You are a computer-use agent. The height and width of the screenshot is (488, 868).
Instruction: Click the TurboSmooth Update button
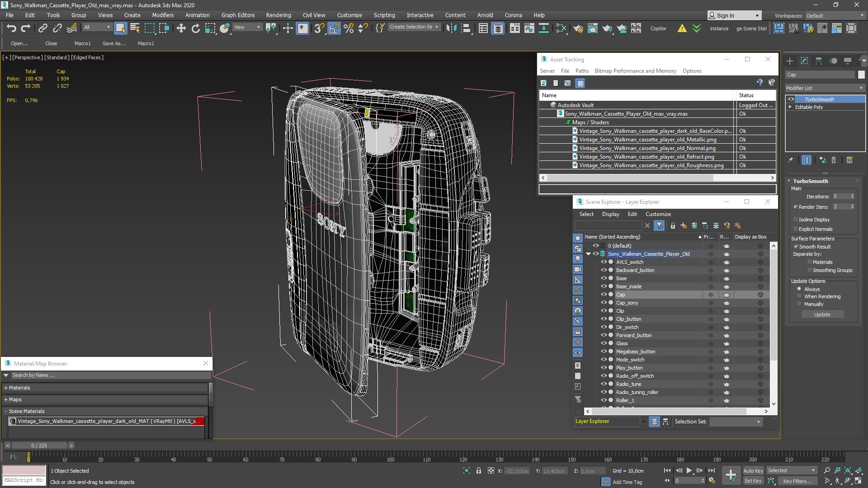(x=822, y=314)
